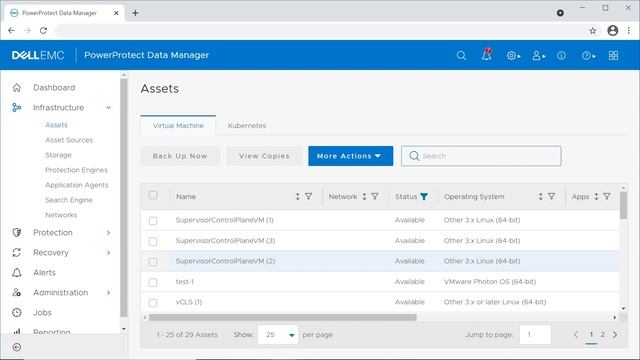This screenshot has width=640, height=360.
Task: Click the Network column filter icon
Action: click(x=375, y=196)
